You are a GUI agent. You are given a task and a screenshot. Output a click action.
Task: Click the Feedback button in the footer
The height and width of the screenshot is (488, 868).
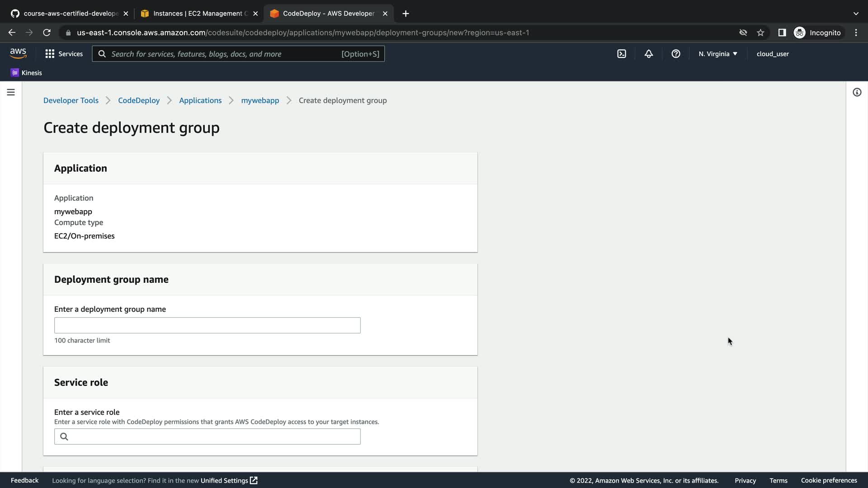click(24, 480)
